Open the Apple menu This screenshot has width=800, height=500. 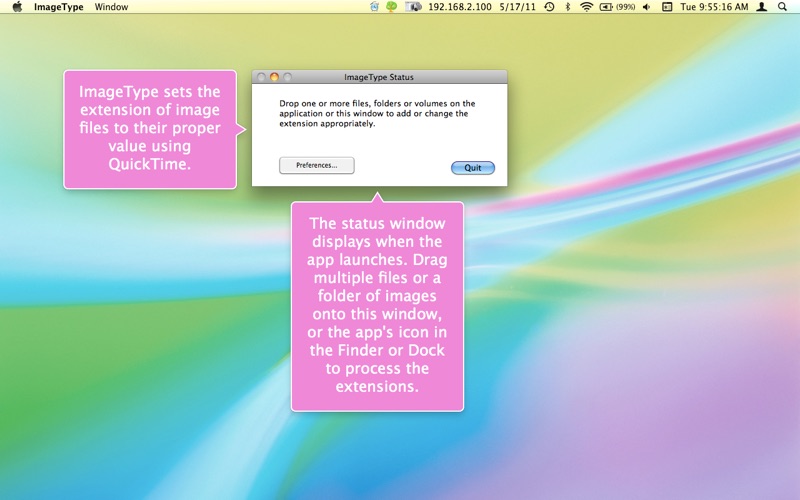coord(17,7)
